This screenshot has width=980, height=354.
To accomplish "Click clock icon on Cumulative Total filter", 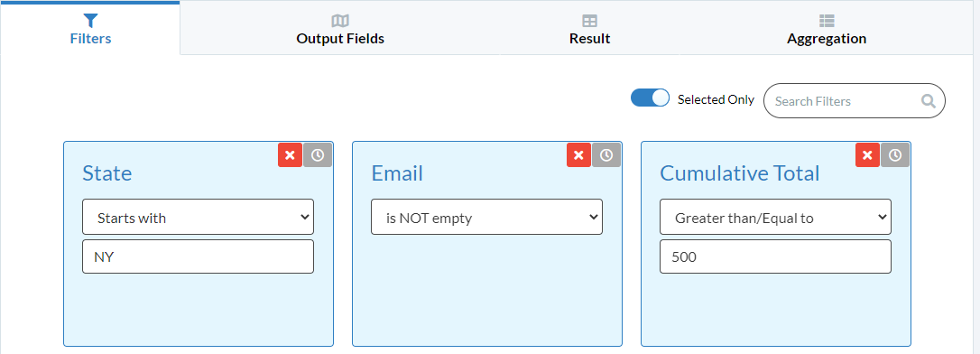I will (895, 155).
